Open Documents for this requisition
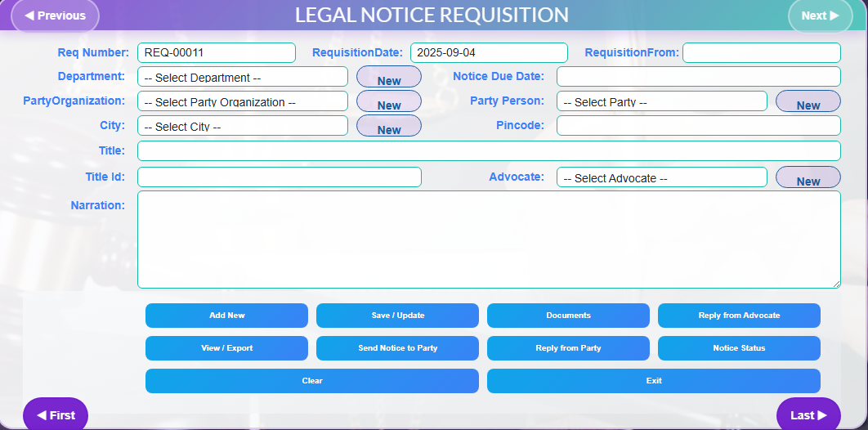 coord(568,316)
